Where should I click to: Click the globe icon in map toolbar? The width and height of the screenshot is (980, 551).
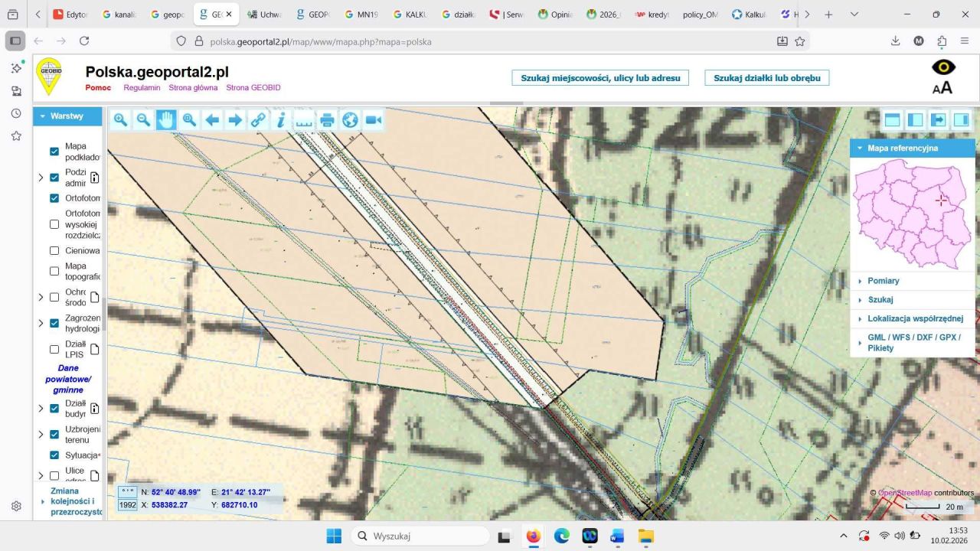[350, 119]
